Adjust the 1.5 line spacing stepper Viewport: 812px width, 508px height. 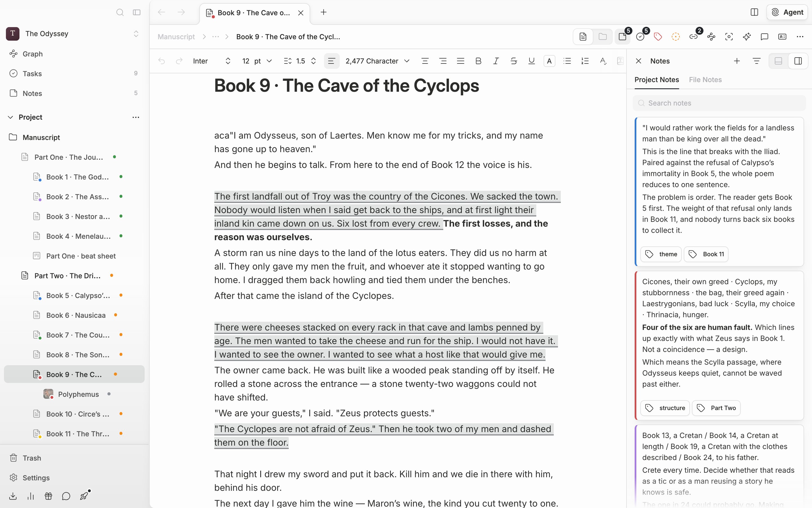tap(314, 61)
